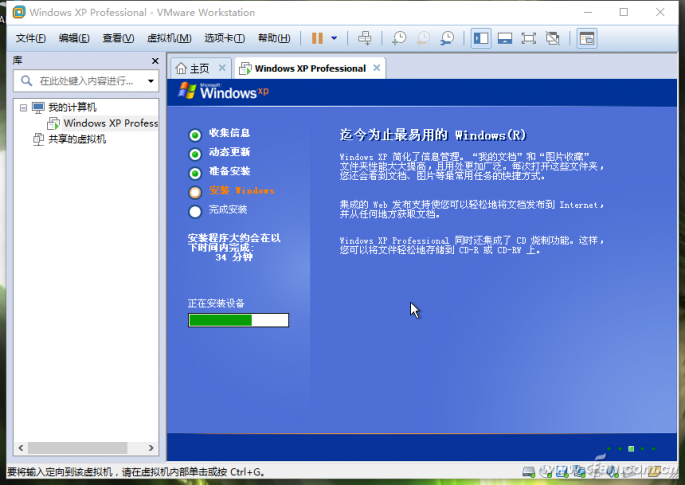This screenshot has width=685, height=485.
Task: Open the snapshot manager wrench-clock icon
Action: (446, 38)
